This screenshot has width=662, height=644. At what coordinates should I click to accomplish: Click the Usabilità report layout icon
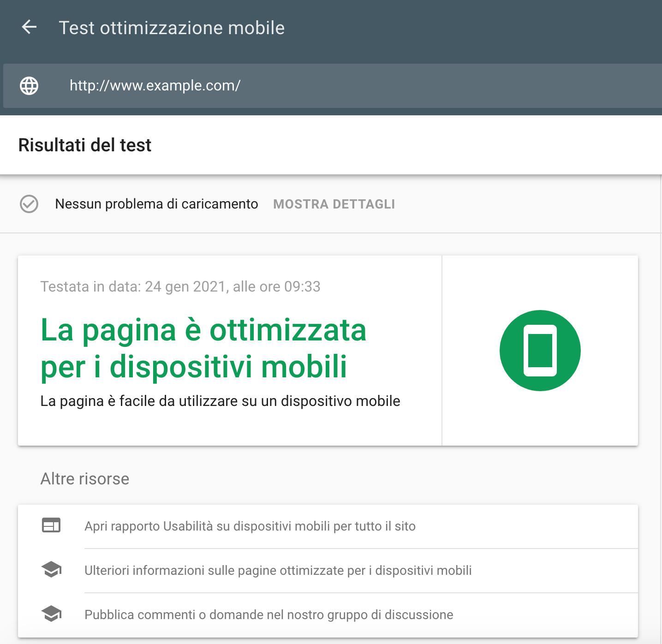(x=51, y=525)
